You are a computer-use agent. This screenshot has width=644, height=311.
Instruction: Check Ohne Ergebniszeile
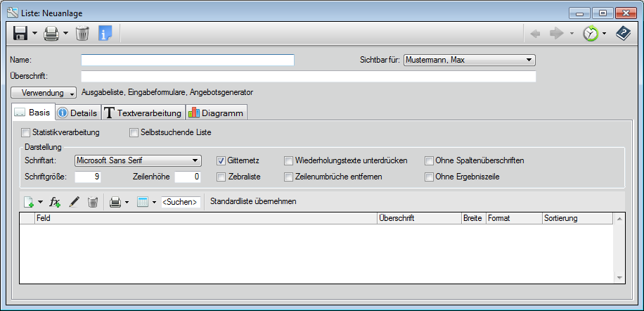429,177
